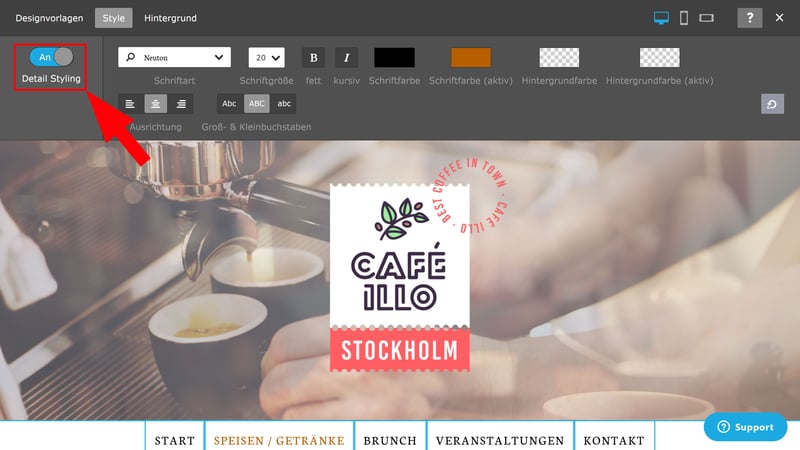The image size is (800, 450).
Task: Align text left
Action: click(x=130, y=104)
